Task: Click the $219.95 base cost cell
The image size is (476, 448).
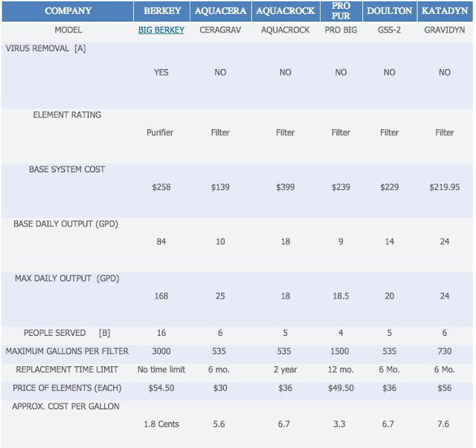Action: 445,187
